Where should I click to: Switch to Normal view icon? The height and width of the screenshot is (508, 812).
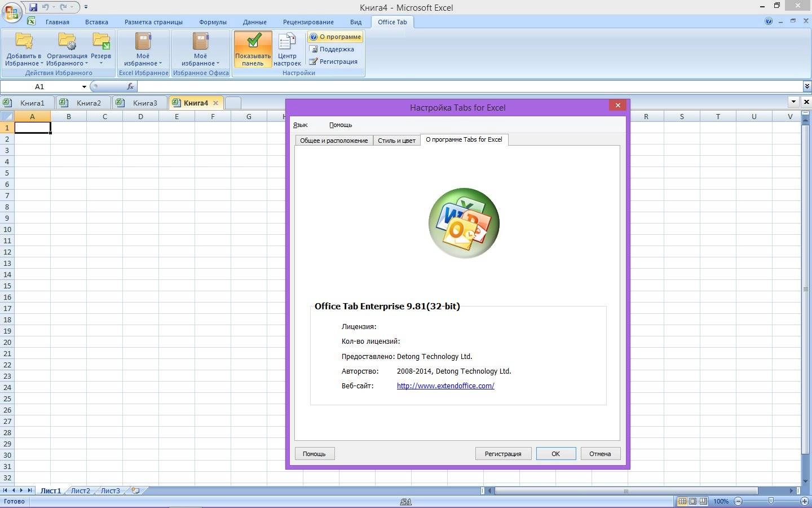tap(682, 501)
